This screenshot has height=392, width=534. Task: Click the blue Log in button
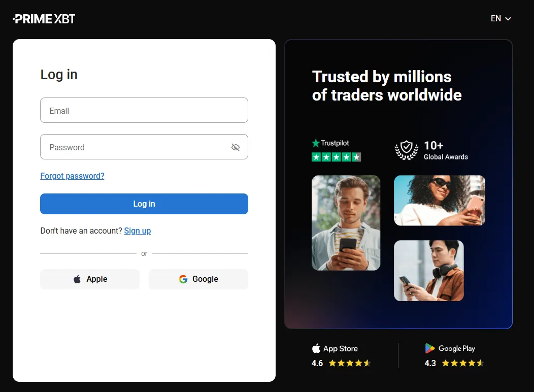point(144,204)
